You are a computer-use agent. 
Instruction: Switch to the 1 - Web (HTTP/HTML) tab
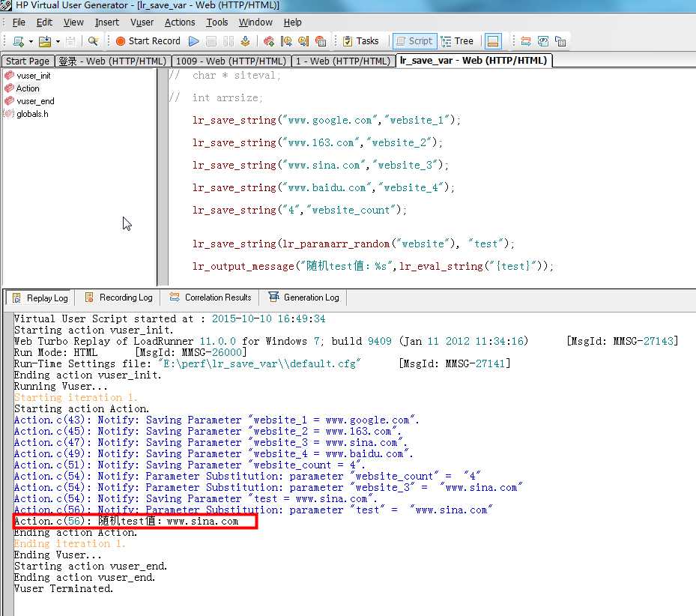[x=342, y=61]
